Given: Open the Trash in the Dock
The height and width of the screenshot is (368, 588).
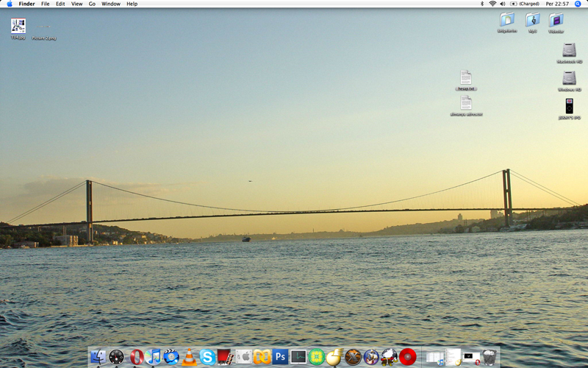Looking at the screenshot, I should coord(490,357).
